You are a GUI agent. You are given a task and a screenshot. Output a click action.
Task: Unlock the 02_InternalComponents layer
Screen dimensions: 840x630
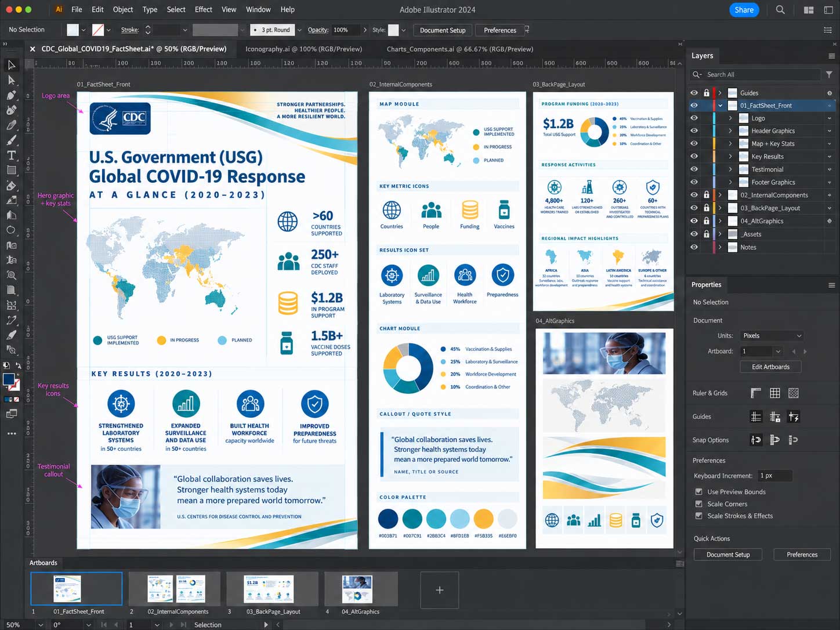tap(707, 195)
